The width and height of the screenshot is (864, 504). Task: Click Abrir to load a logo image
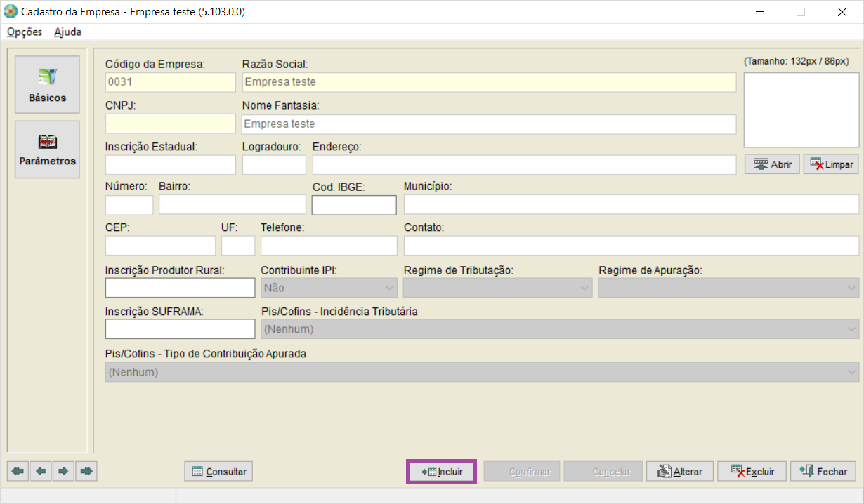coord(772,164)
